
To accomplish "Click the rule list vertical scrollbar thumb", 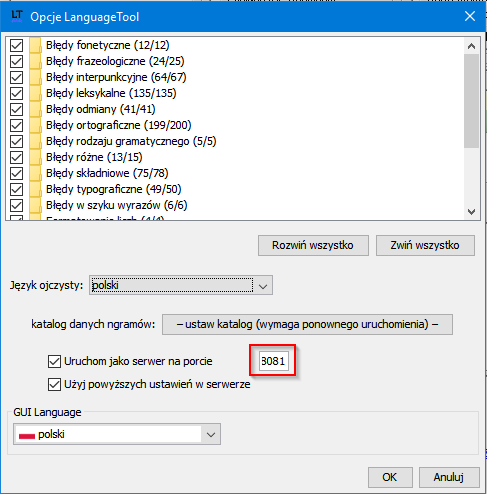I will tap(471, 101).
